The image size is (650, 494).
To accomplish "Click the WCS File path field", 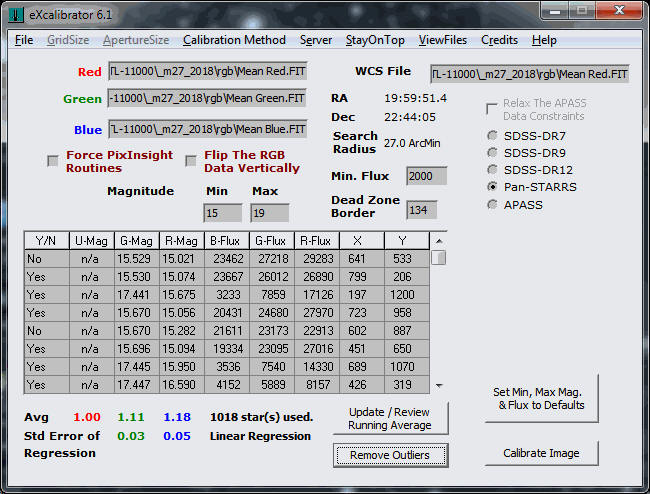I will click(x=530, y=74).
